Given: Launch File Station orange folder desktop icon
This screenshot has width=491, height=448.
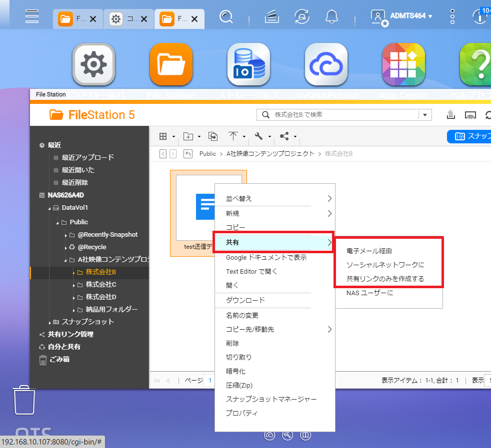Looking at the screenshot, I should (171, 64).
